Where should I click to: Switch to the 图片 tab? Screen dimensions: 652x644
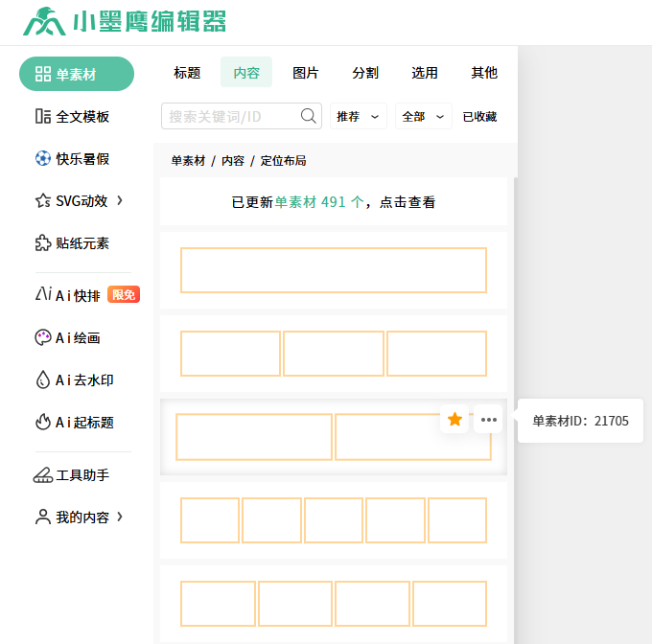click(x=306, y=72)
